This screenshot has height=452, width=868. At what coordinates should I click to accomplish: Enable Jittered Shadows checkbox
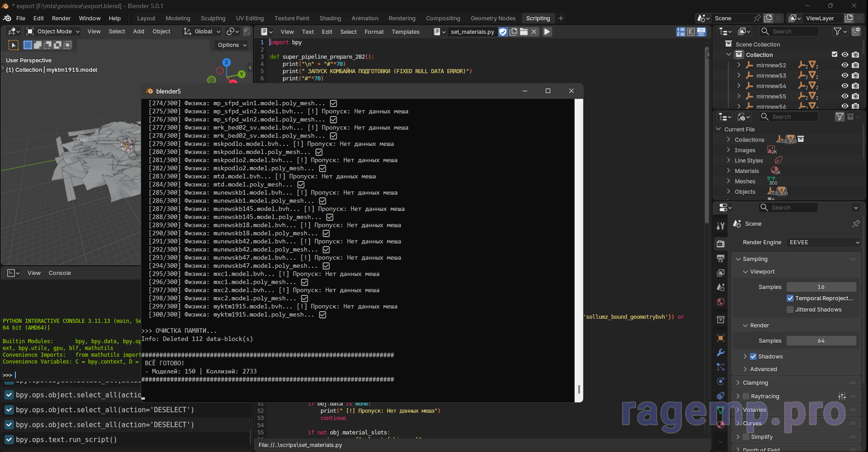tap(790, 310)
